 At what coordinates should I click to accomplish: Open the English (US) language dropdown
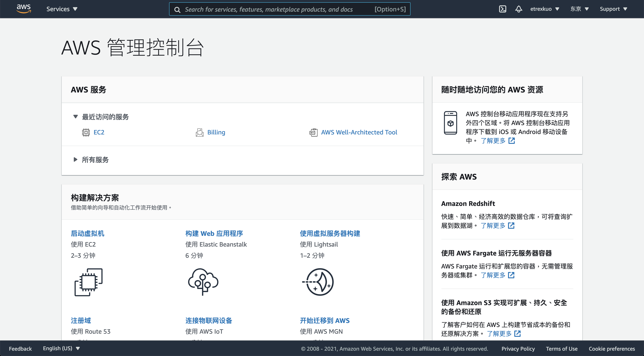click(x=61, y=348)
